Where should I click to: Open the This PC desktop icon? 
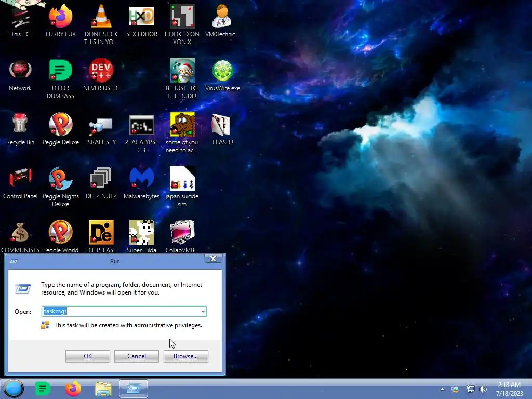coord(20,20)
